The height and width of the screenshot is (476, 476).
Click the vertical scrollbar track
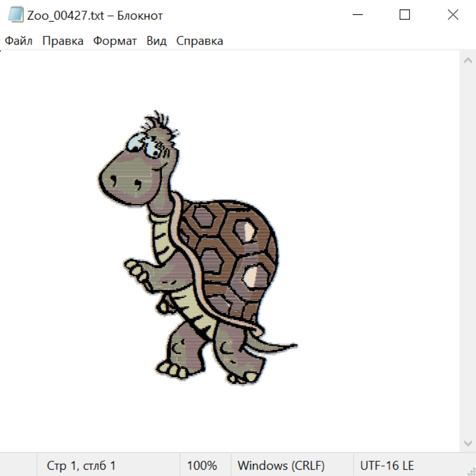point(468,251)
